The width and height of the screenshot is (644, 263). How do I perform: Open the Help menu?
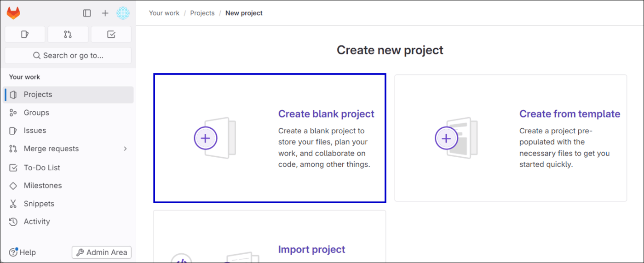[23, 252]
